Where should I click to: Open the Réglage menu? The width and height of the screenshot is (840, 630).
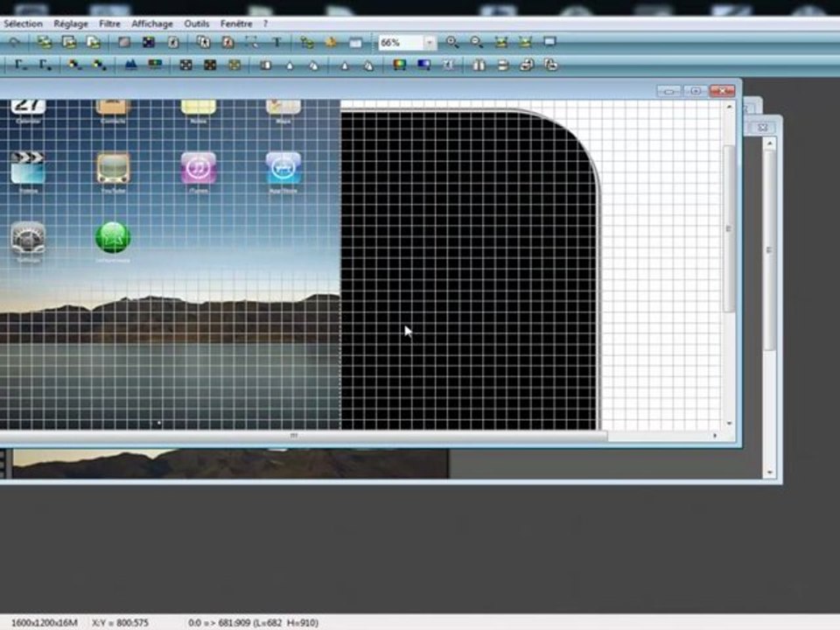click(x=71, y=24)
